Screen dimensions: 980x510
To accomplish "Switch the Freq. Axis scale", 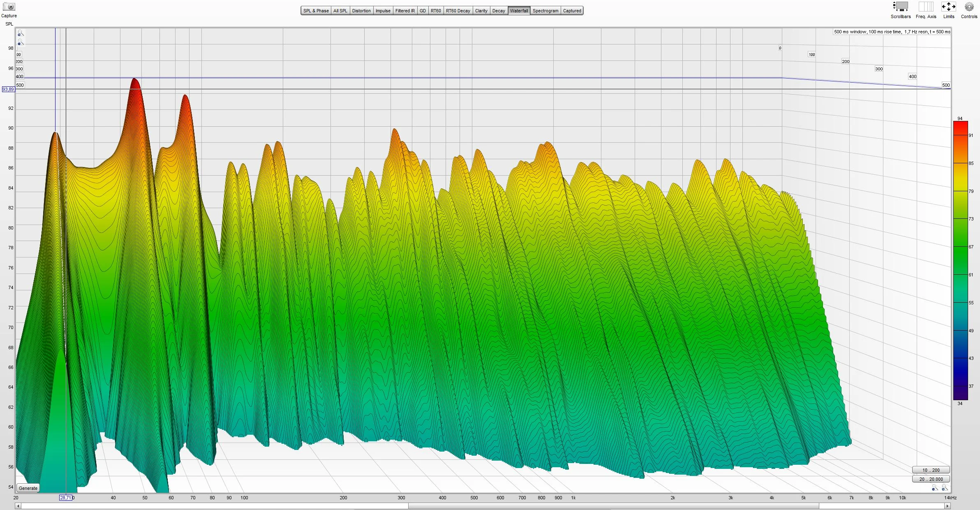I will 926,7.
